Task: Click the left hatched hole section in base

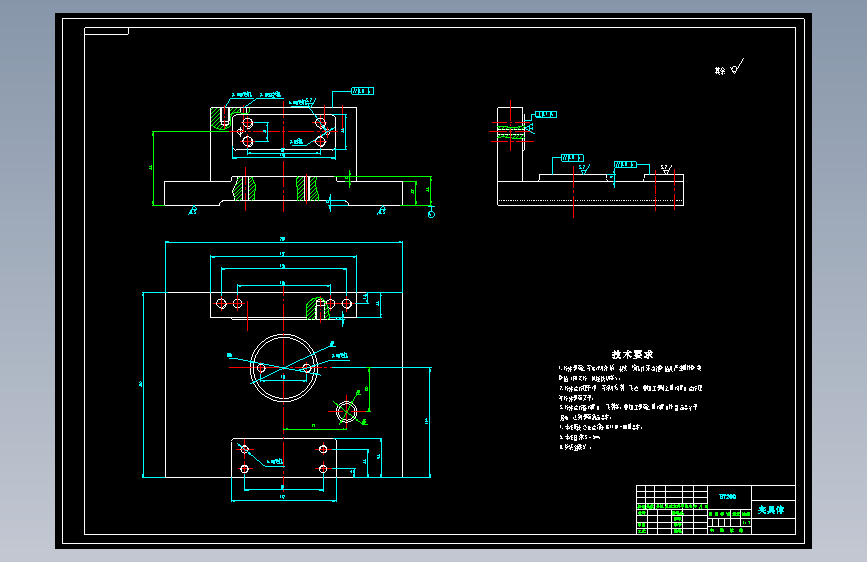Action: [244, 189]
